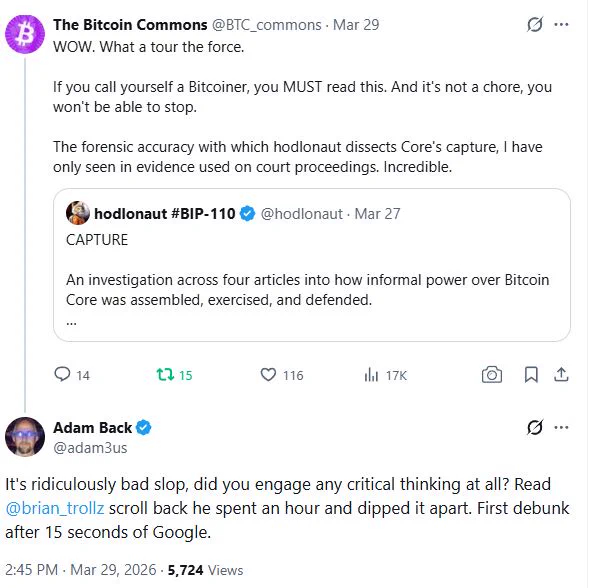The height and width of the screenshot is (588, 589).
Task: Click the Grok icon on Adam Back's reply
Action: pos(535,428)
